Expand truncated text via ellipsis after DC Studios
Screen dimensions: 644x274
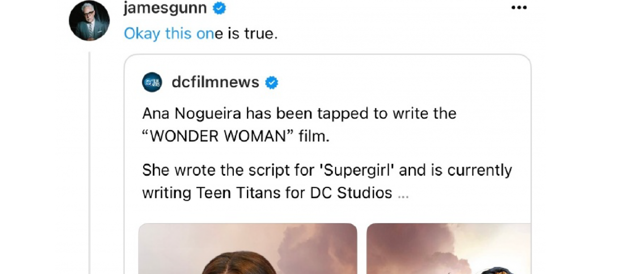tap(402, 193)
